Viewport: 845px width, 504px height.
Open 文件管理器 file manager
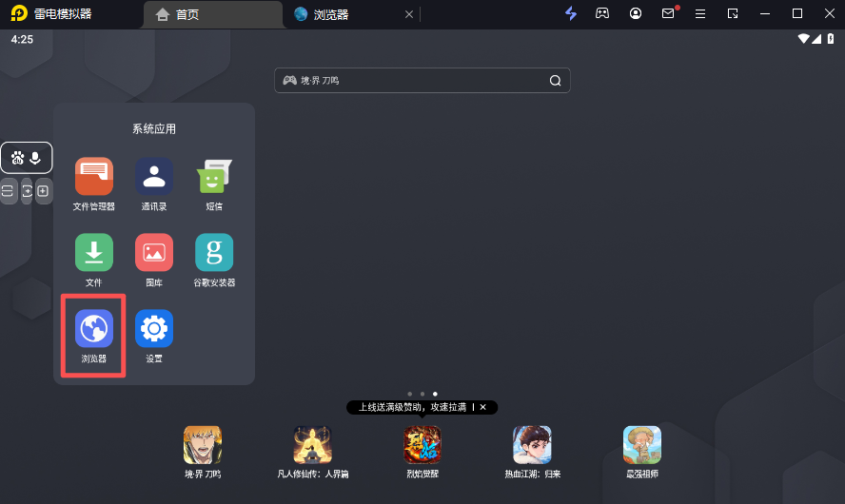(94, 177)
